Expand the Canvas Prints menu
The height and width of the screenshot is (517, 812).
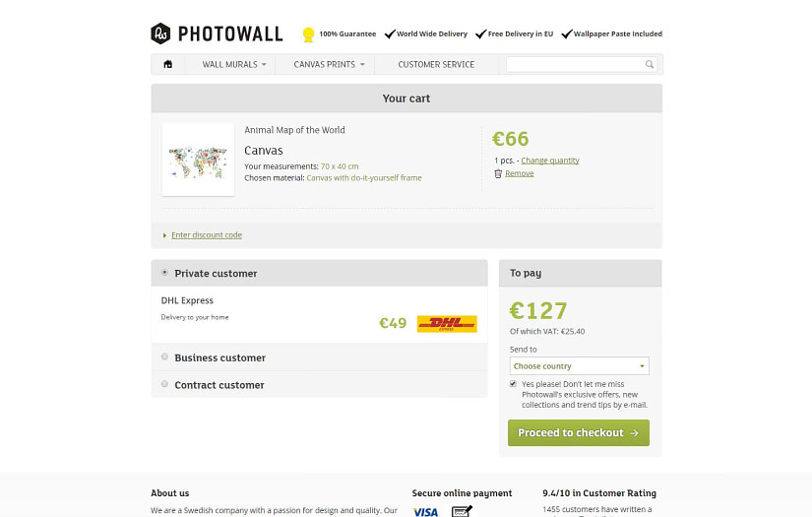click(329, 65)
